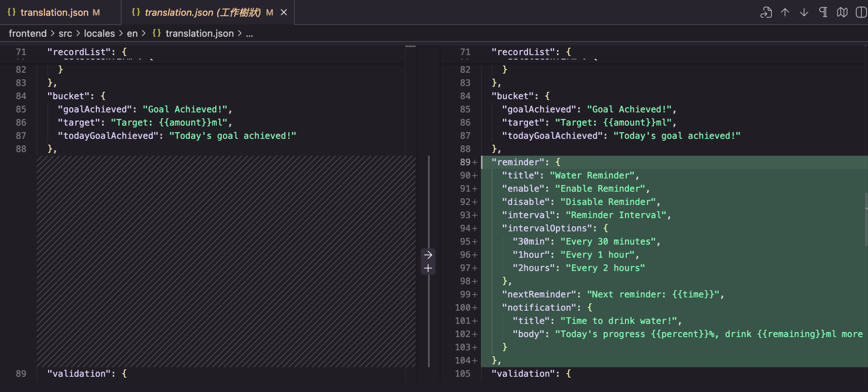Open the locales breadcrumb dropdown
Screen dimensions: 868x392
[x=99, y=33]
